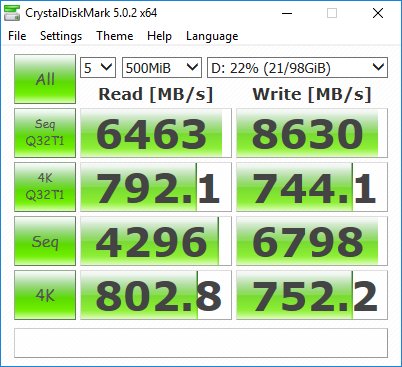Screen dimensions: 402x367
Task: Expand the 500MiB test size dropdown
Action: [162, 68]
